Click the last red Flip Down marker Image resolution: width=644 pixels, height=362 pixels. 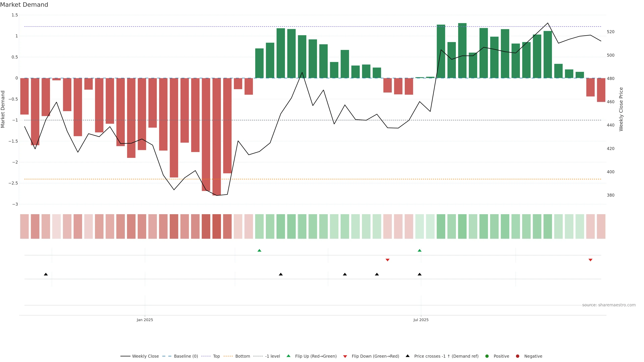pyautogui.click(x=591, y=260)
